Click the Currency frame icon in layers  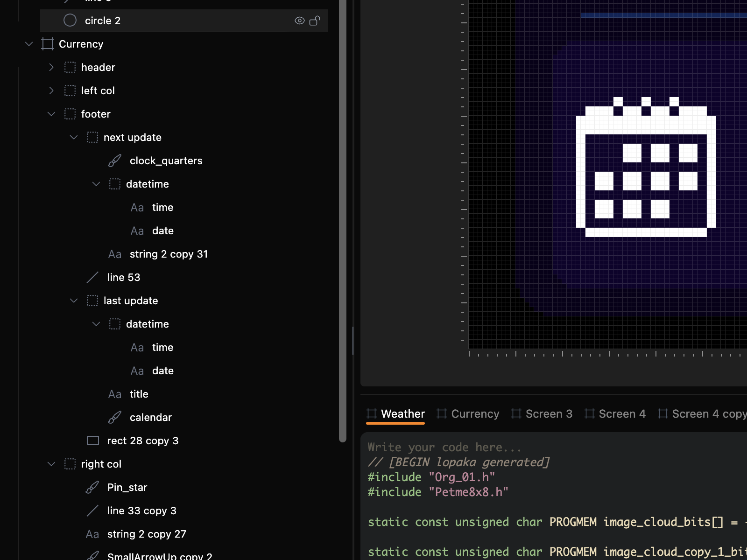[48, 44]
